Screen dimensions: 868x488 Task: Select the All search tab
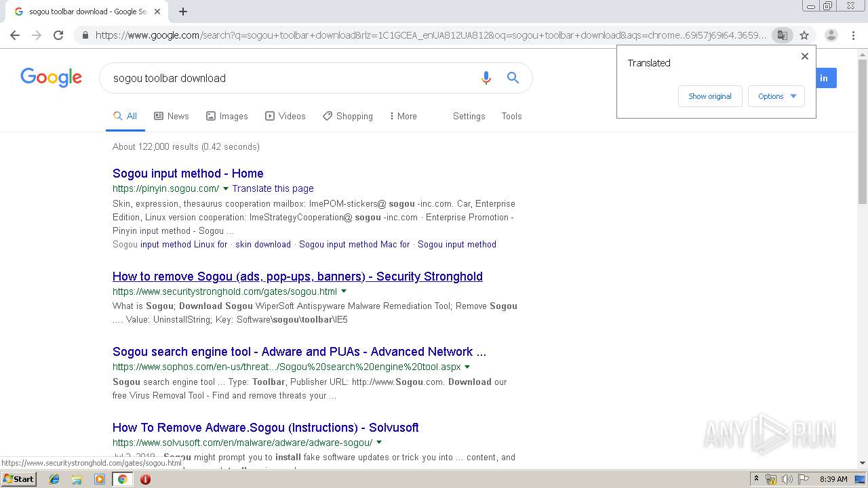(125, 117)
